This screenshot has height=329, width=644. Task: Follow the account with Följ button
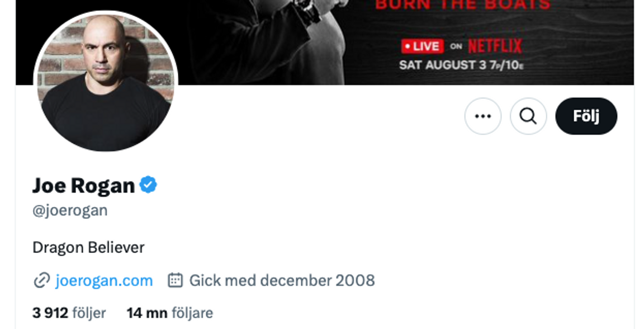click(586, 116)
